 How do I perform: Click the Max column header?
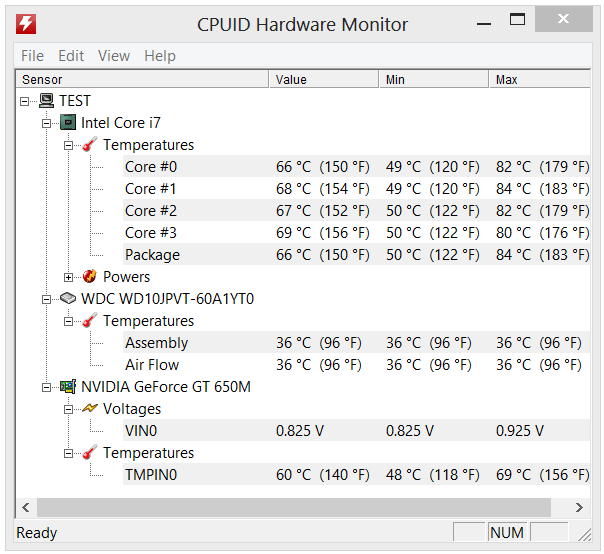(540, 79)
